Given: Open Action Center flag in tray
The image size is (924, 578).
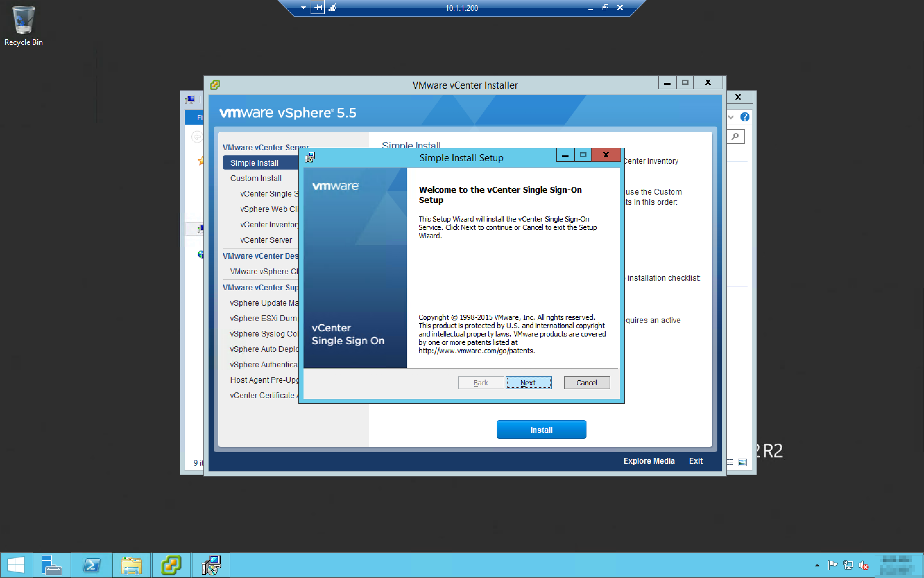Looking at the screenshot, I should (x=832, y=565).
